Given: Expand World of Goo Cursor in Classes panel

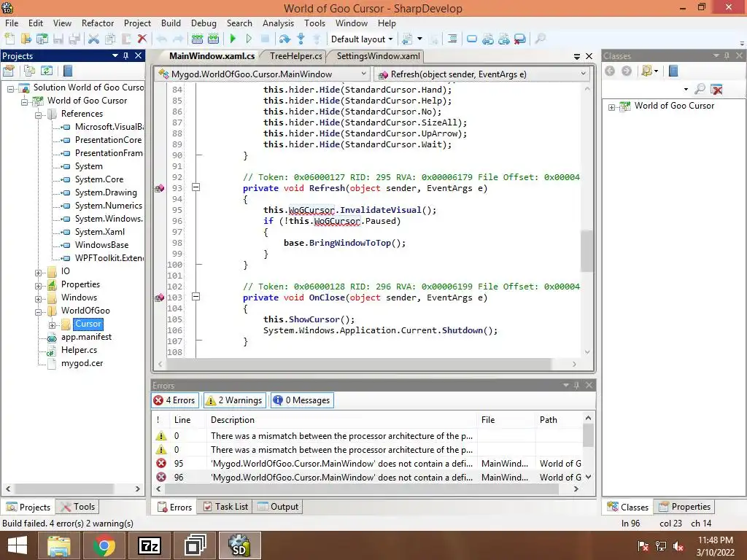Looking at the screenshot, I should coord(612,107).
